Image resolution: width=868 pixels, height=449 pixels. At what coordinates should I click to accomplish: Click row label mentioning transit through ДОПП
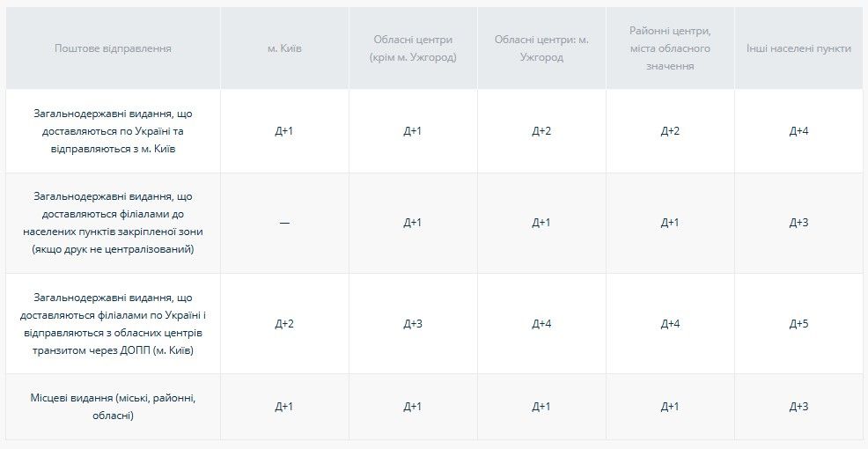click(x=113, y=324)
